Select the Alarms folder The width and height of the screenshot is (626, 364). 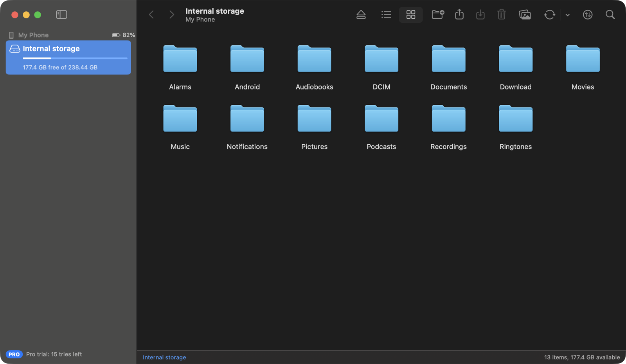(180, 68)
